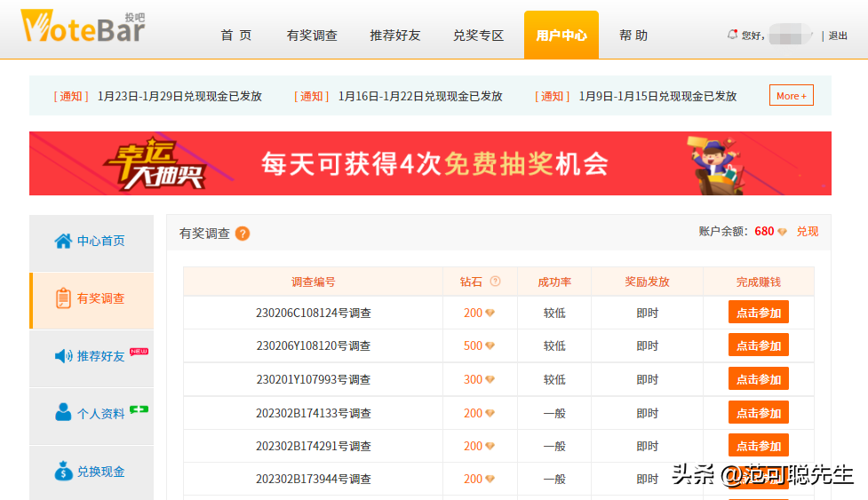The width and height of the screenshot is (868, 500).
Task: Click the notification bell icon
Action: (732, 35)
